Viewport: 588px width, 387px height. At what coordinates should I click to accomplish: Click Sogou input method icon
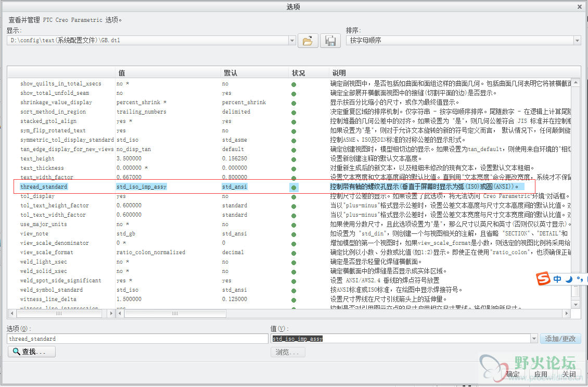click(x=543, y=279)
